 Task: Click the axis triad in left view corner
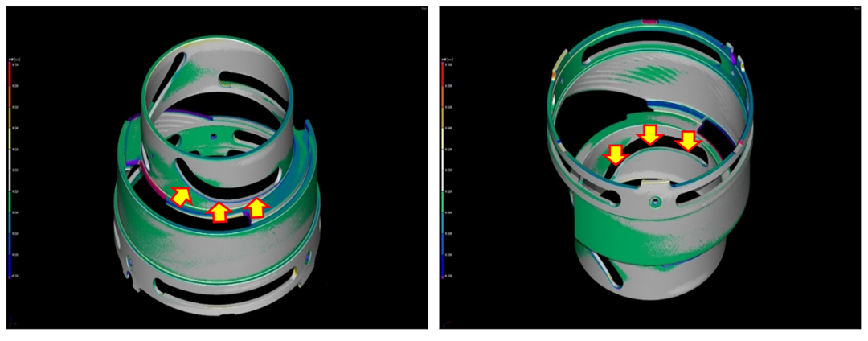point(12,322)
